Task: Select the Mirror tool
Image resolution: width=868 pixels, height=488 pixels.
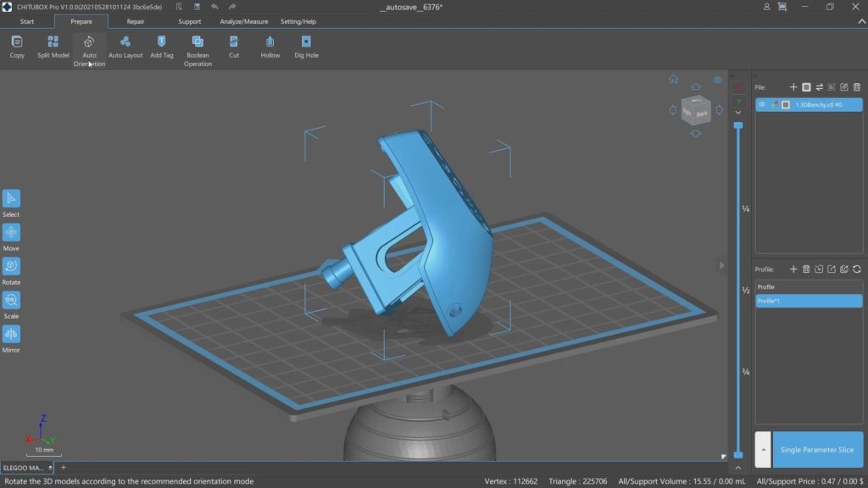Action: click(x=11, y=335)
